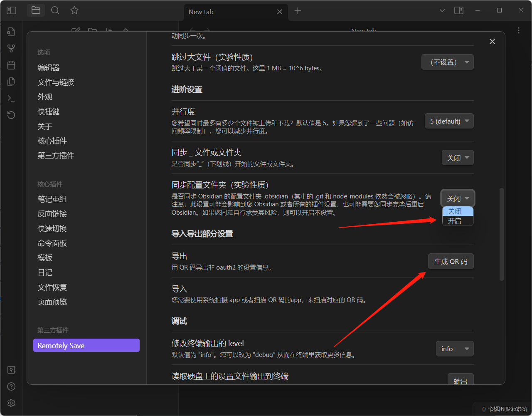Open daily note calendar icon
This screenshot has height=416, width=532.
coord(11,65)
